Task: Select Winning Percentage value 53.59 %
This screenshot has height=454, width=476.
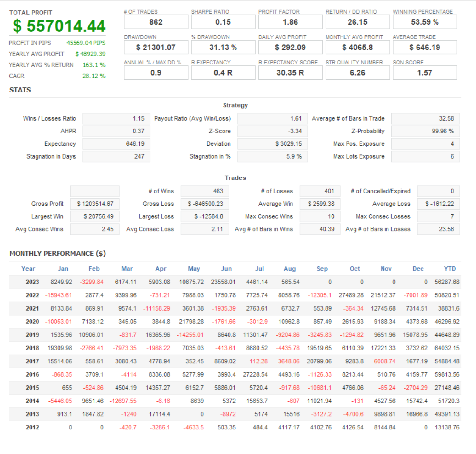Action: (425, 22)
